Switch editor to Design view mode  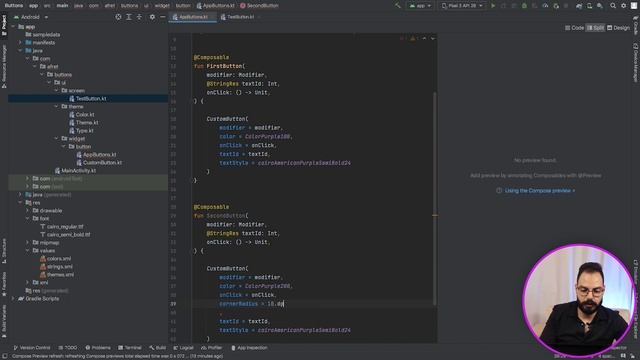coord(618,28)
